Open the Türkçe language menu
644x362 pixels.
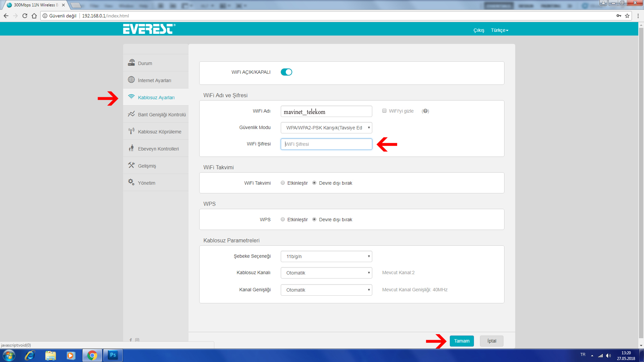(x=499, y=30)
